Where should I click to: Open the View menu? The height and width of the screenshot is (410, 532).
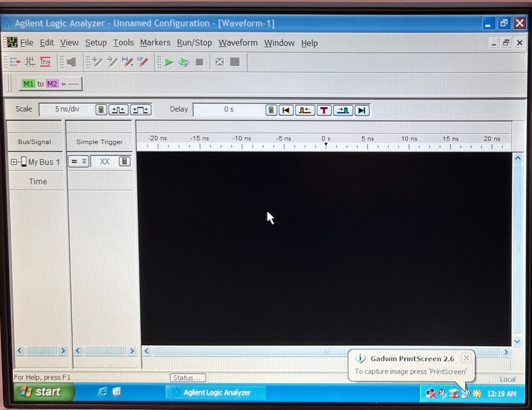point(69,43)
